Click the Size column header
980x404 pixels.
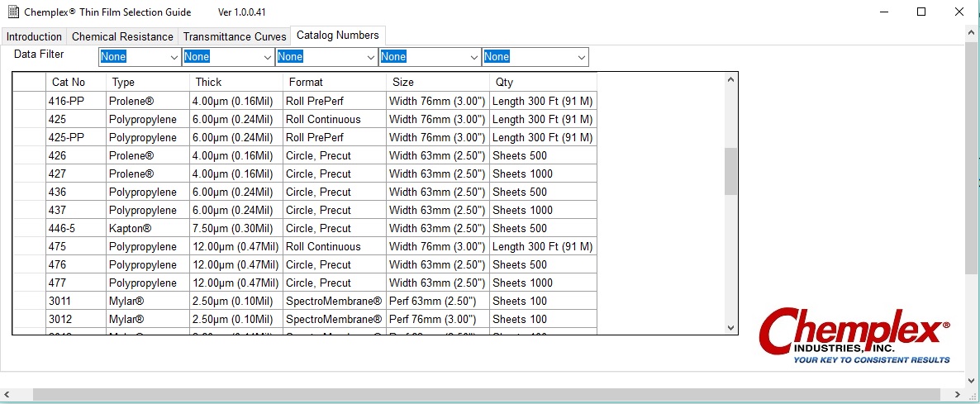coord(437,82)
